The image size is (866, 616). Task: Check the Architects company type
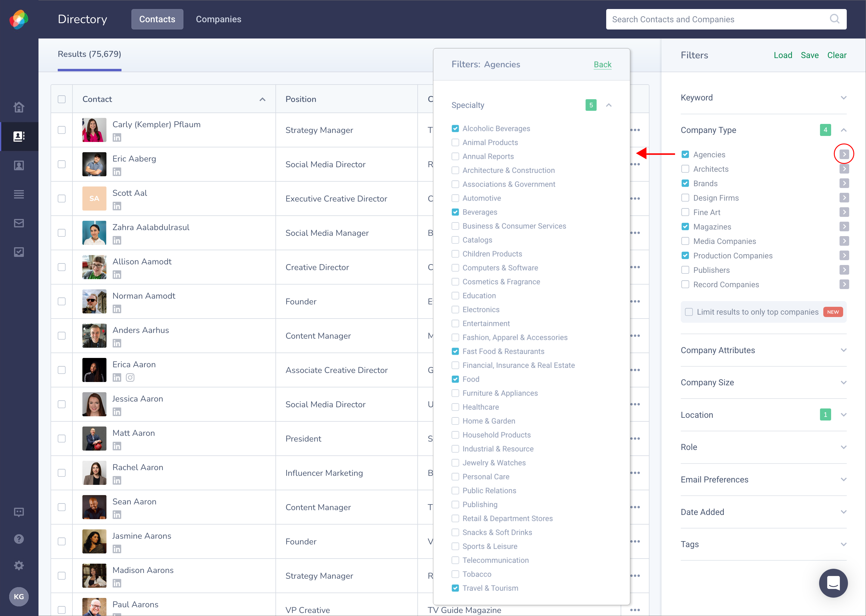point(685,169)
